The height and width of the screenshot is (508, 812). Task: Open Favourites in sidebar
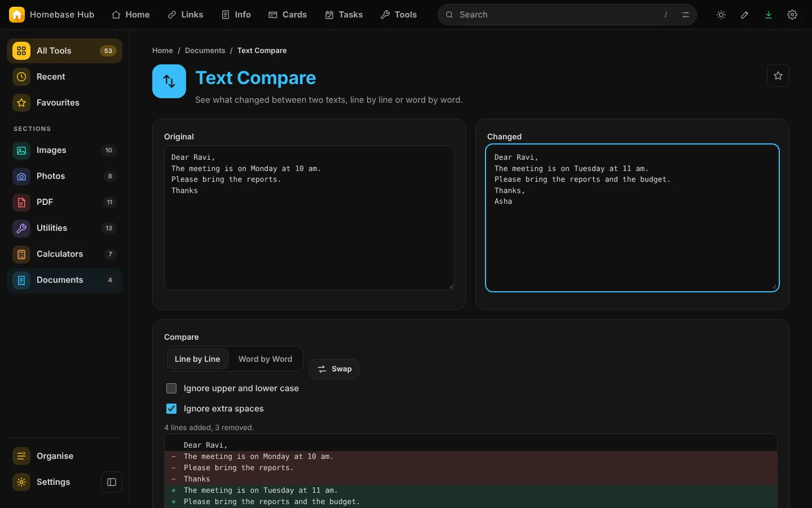point(64,103)
